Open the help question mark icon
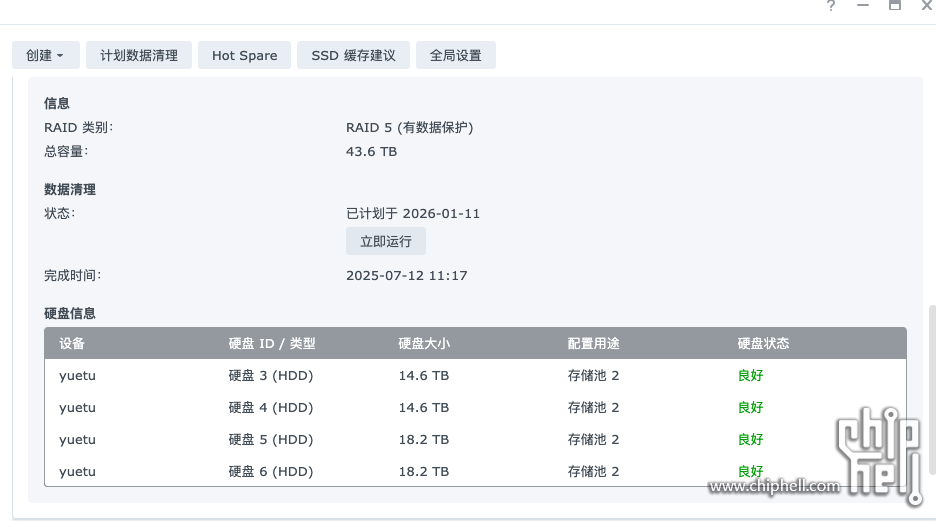Viewport: 936px width, 521px height. click(831, 5)
